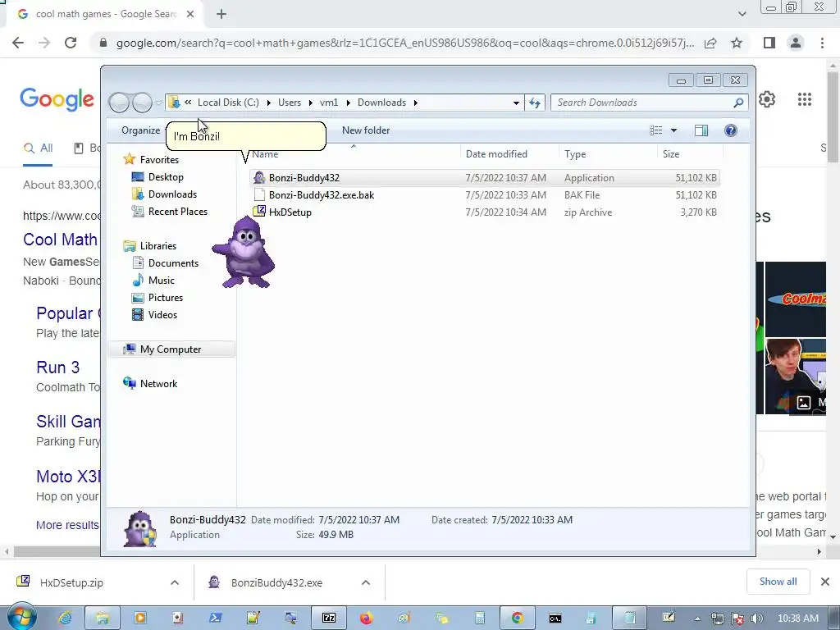
Task: Open the Chrome profile avatar
Action: tap(796, 43)
